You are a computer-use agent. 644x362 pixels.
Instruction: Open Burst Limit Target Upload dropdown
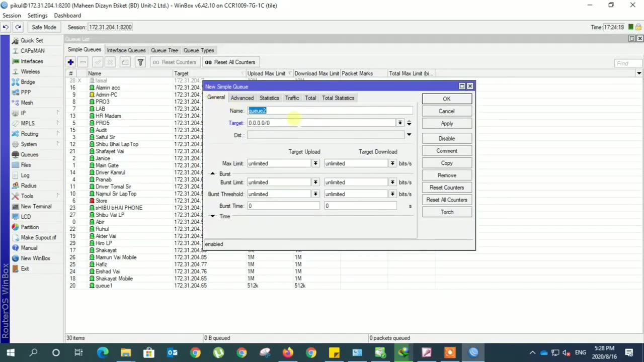click(315, 182)
